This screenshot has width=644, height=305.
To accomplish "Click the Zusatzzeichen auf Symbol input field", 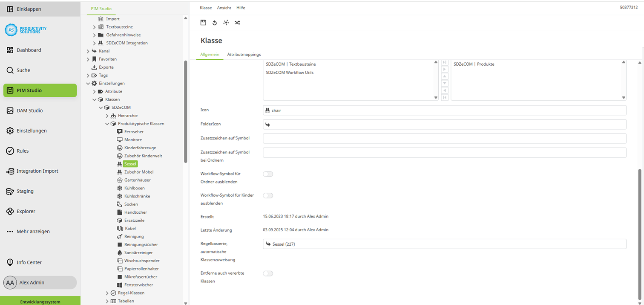I will click(444, 138).
